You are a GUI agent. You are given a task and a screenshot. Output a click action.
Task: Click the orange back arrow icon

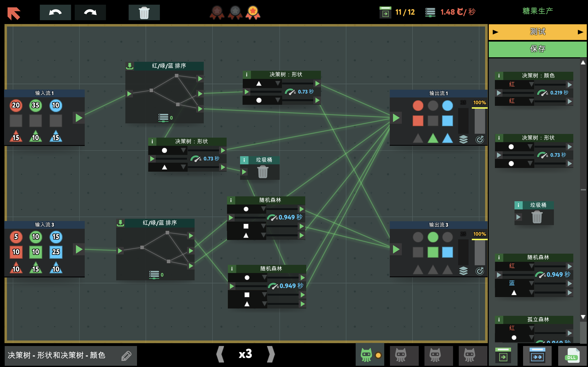(x=14, y=13)
